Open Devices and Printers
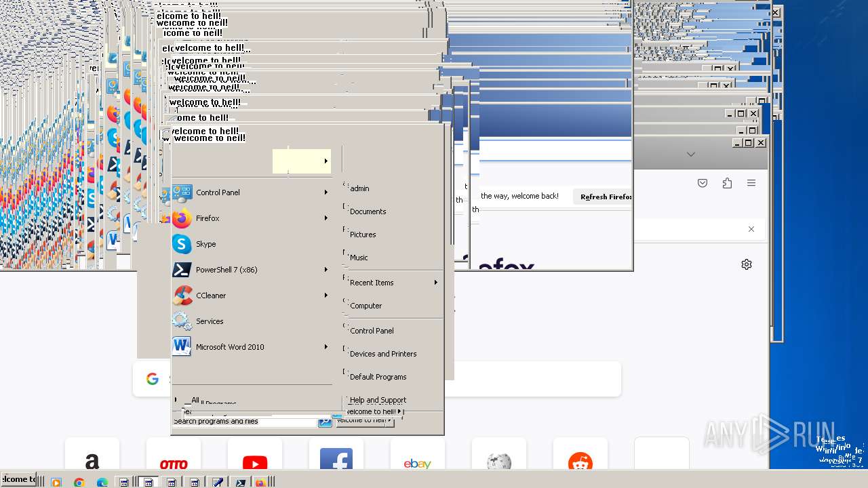This screenshot has width=868, height=488. tap(383, 354)
